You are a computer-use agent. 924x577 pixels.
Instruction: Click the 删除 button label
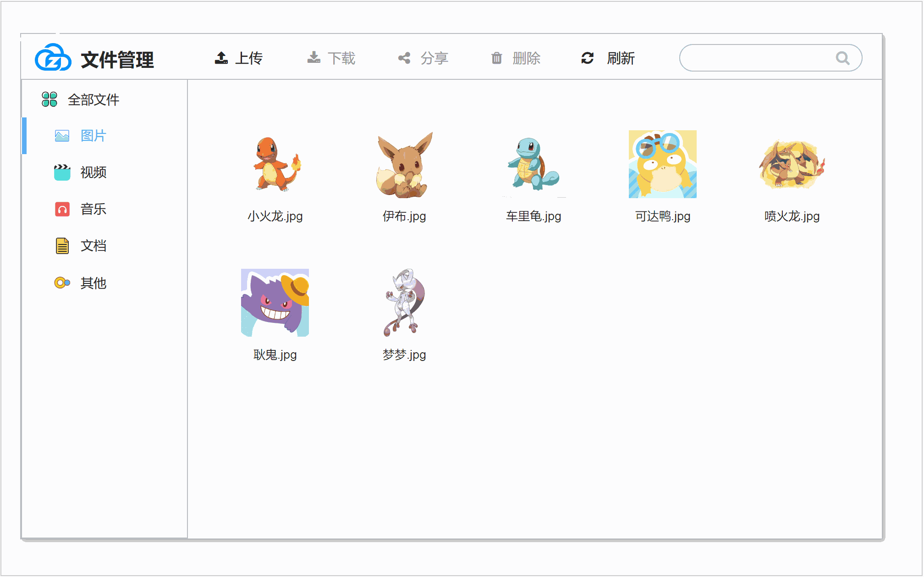(527, 58)
